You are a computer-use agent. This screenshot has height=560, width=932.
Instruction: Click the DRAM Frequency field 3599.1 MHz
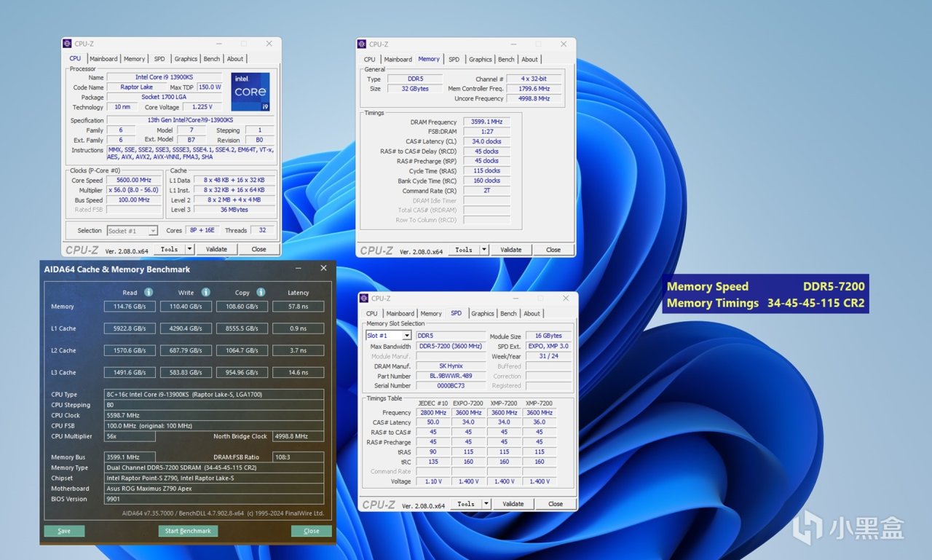click(487, 122)
